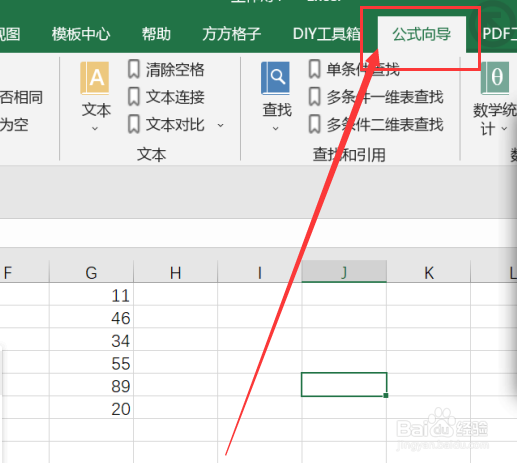
Task: Click bookmark icon beside 文本连接
Action: pos(134,97)
